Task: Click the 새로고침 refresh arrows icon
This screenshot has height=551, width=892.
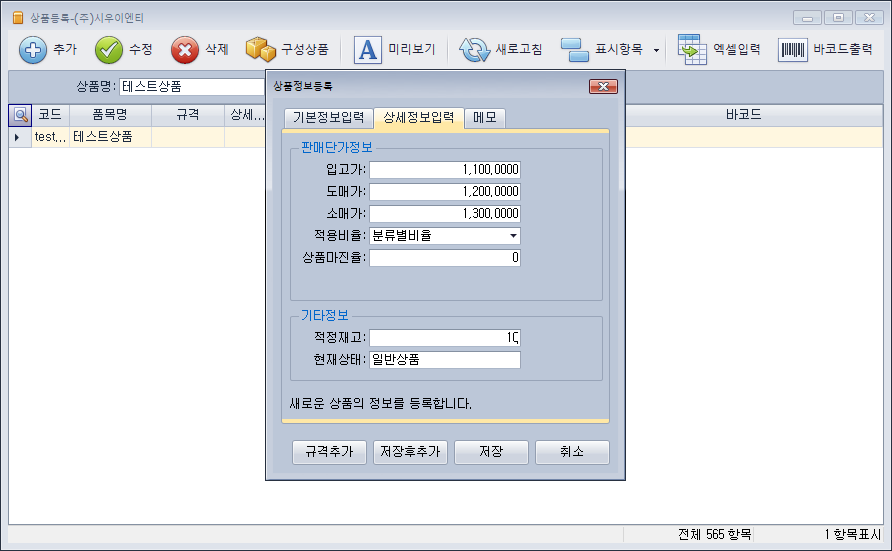Action: (474, 50)
